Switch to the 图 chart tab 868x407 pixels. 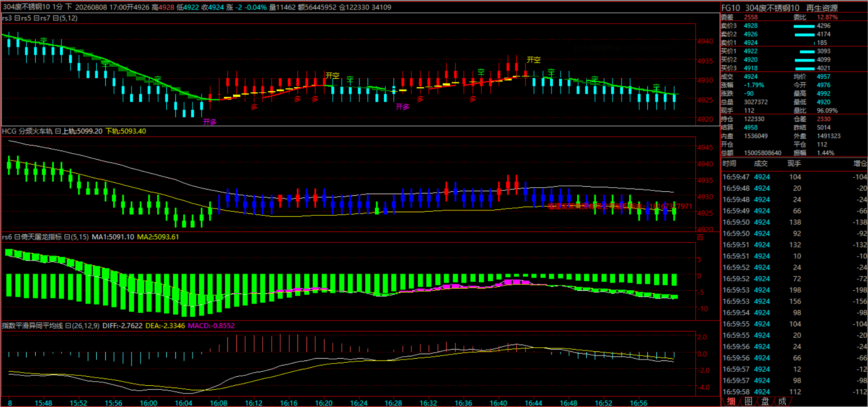tap(748, 401)
